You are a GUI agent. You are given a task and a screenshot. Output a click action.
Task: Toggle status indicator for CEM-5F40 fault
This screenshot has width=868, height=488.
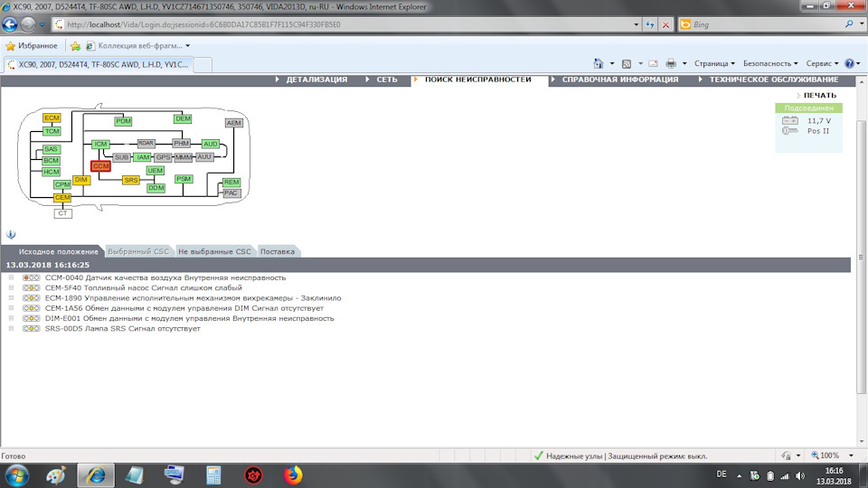(x=31, y=287)
